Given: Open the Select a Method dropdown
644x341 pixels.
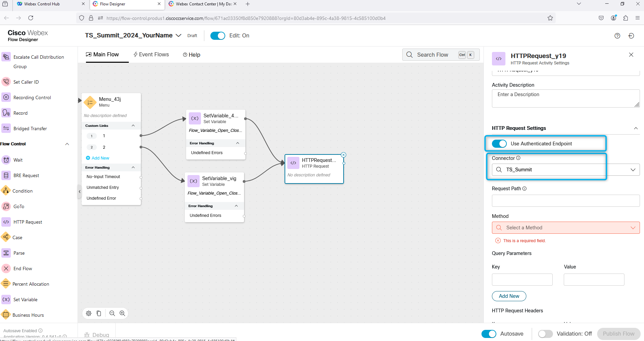Looking at the screenshot, I should tap(566, 228).
